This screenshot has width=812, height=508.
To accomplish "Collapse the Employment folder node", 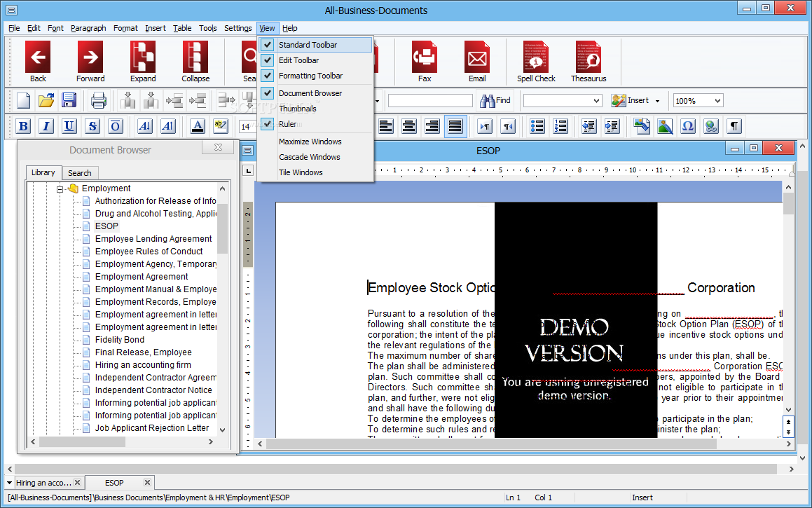I will [x=60, y=189].
